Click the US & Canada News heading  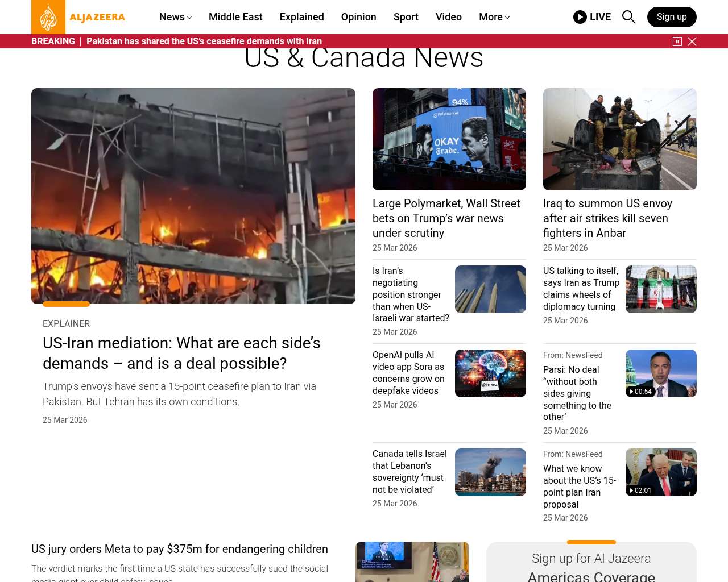click(364, 59)
